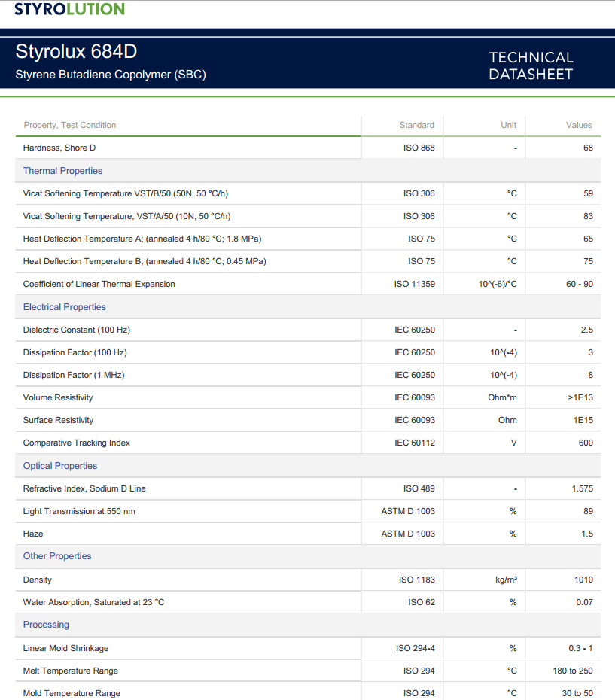
Task: Click the ISO 11359 standard cell
Action: [414, 284]
